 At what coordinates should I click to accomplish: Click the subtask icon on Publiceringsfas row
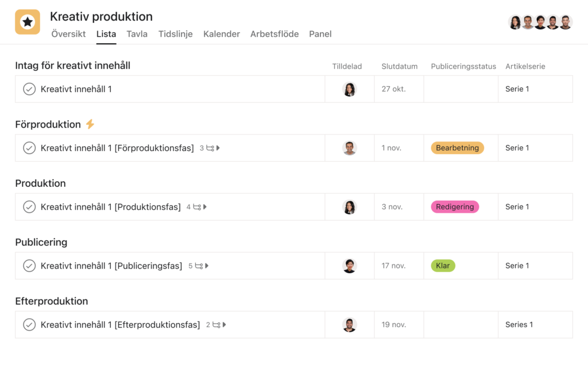click(x=199, y=266)
